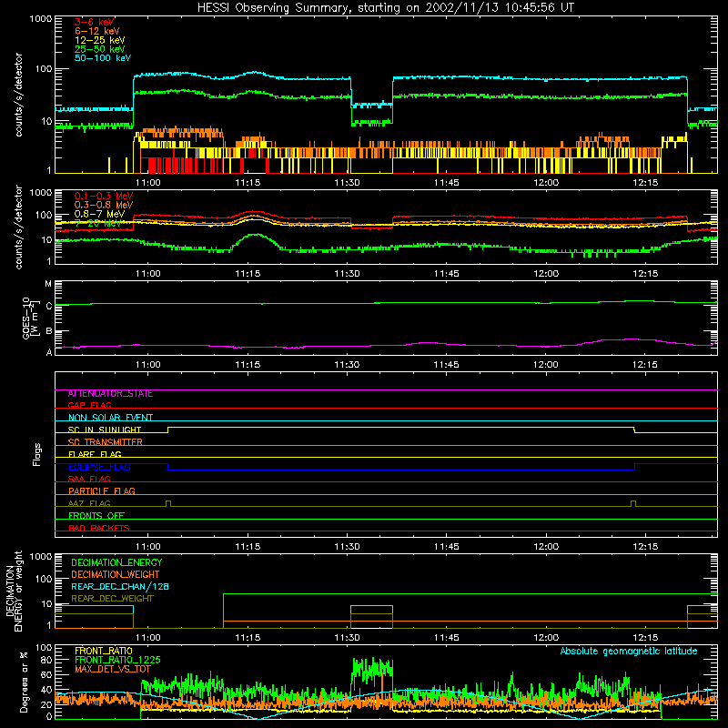Screen dimensions: 728x728
Task: Click the HESSI Observing Summary title text
Action: point(385,7)
